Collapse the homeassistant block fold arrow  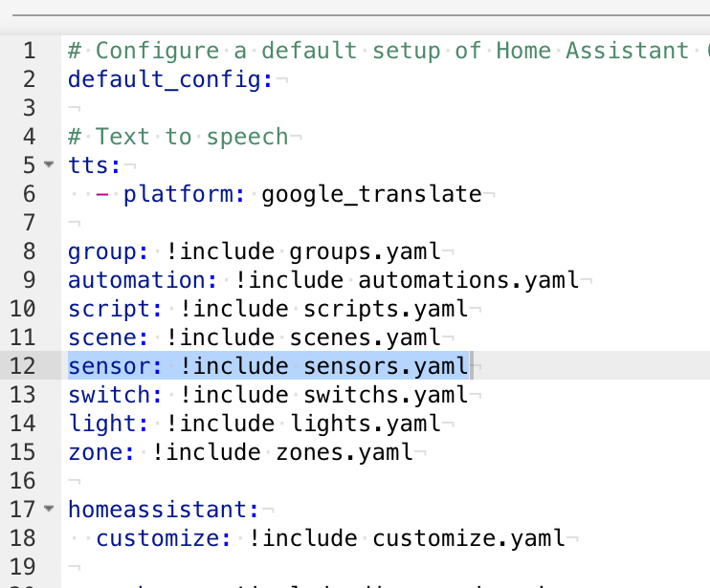[x=49, y=509]
